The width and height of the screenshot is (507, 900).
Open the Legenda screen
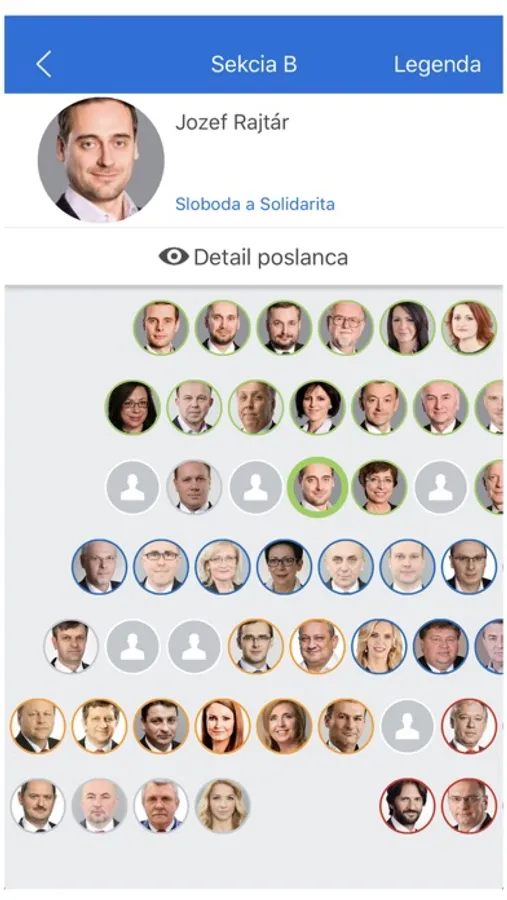pyautogui.click(x=437, y=64)
